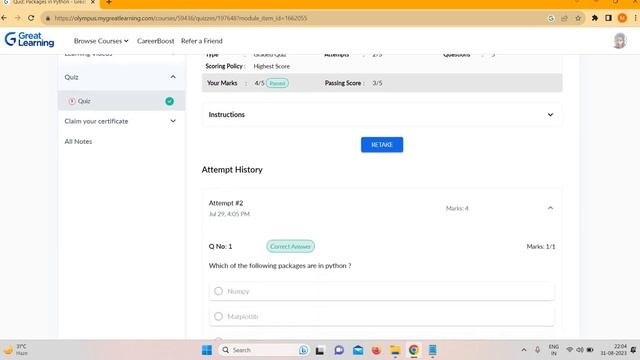The width and height of the screenshot is (640, 360).
Task: Click the Great Learning logo
Action: (29, 40)
